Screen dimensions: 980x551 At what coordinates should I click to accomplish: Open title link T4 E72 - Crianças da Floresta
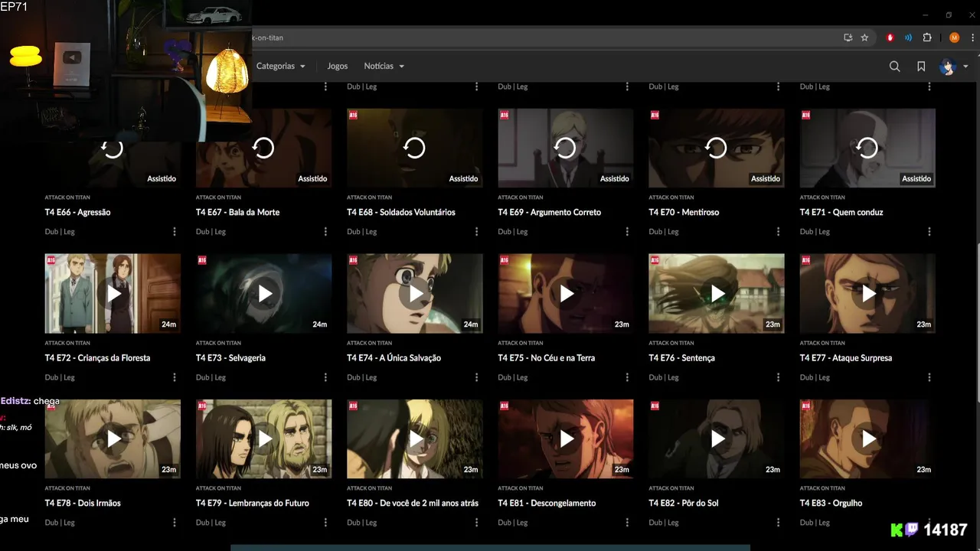pyautogui.click(x=97, y=358)
